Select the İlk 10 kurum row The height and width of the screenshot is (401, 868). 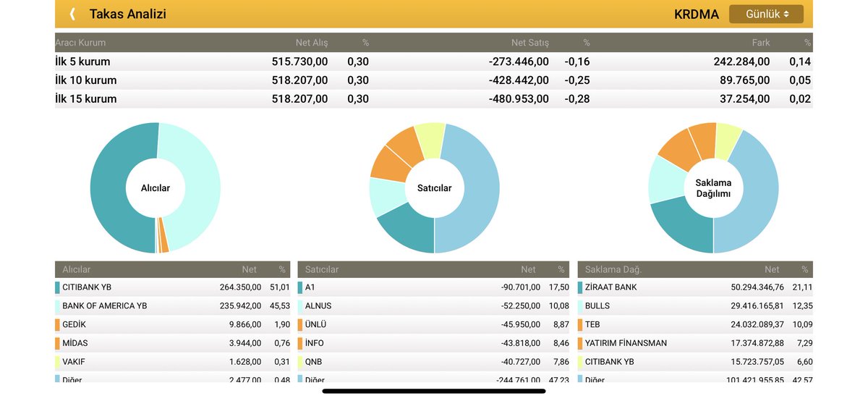(434, 80)
